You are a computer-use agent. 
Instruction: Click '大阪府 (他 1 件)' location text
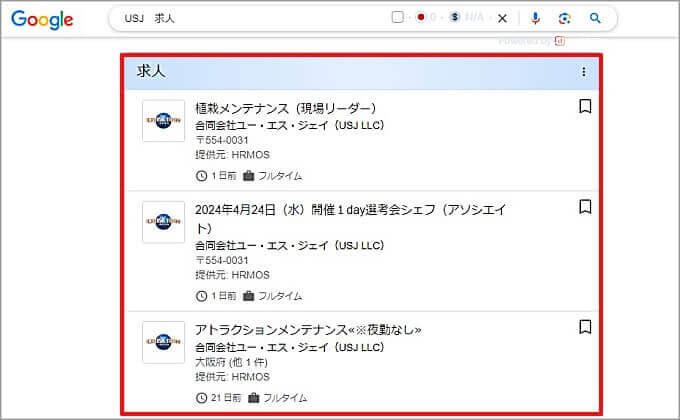231,362
